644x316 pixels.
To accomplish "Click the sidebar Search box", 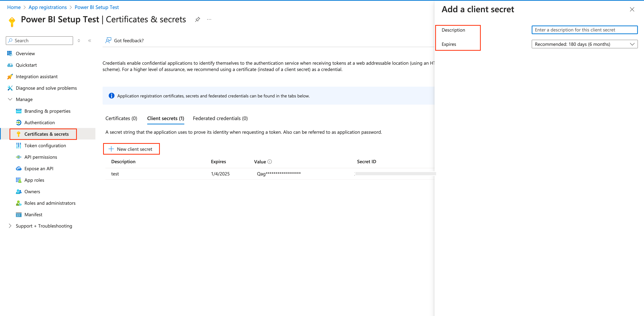I will (x=39, y=41).
